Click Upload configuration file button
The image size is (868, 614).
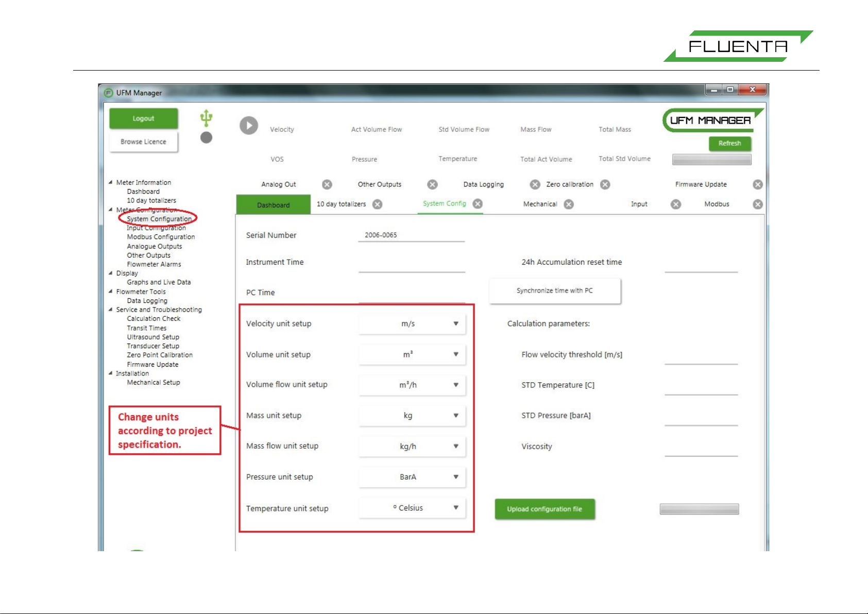[544, 509]
